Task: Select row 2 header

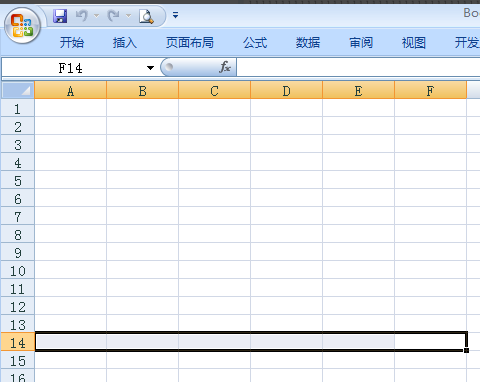Action: coord(18,127)
